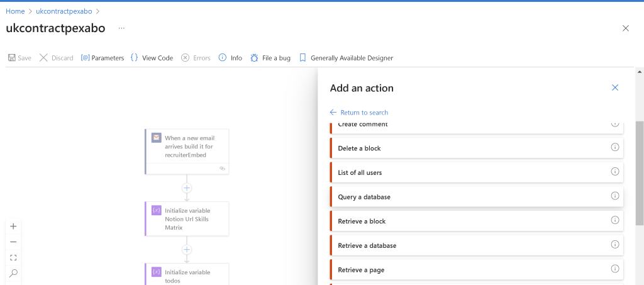Click the Discard X icon
This screenshot has height=285, width=644.
tap(43, 58)
